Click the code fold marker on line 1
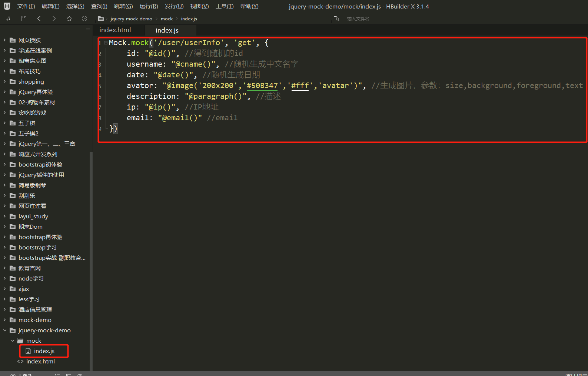This screenshot has width=588, height=376. pos(106,43)
